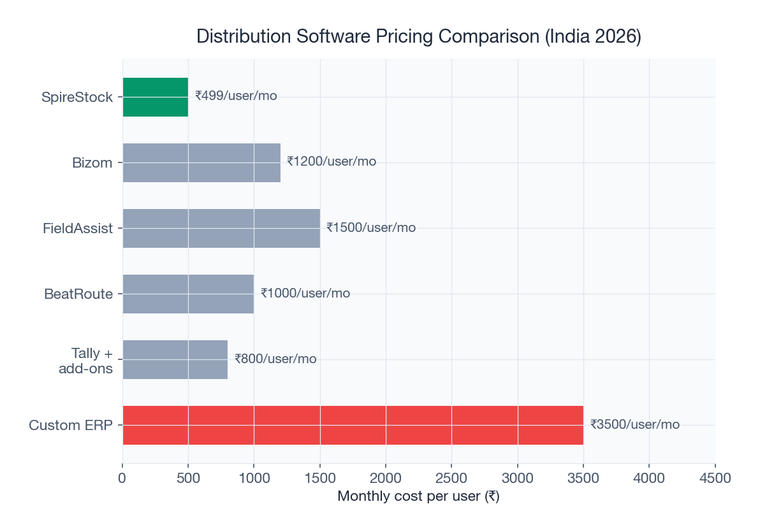The width and height of the screenshot is (760, 532).
Task: Click the chart title text
Action: (x=418, y=36)
